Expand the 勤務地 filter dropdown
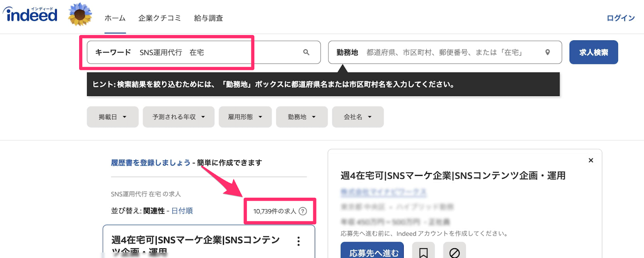This screenshot has height=258, width=644. (x=302, y=117)
